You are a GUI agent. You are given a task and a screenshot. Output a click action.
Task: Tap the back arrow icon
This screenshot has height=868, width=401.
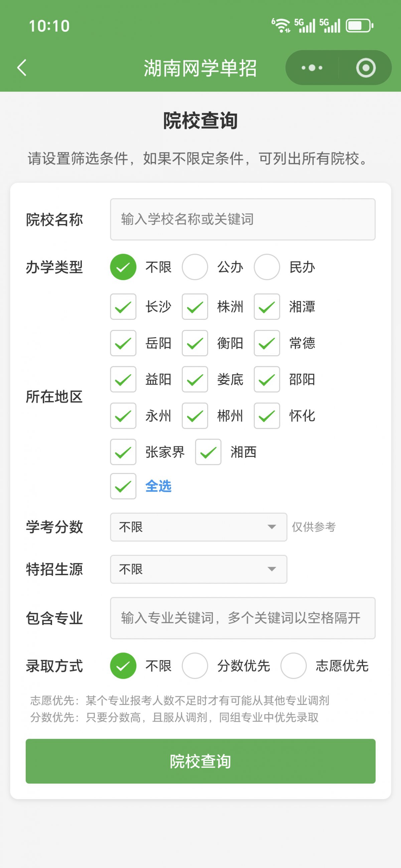click(22, 68)
